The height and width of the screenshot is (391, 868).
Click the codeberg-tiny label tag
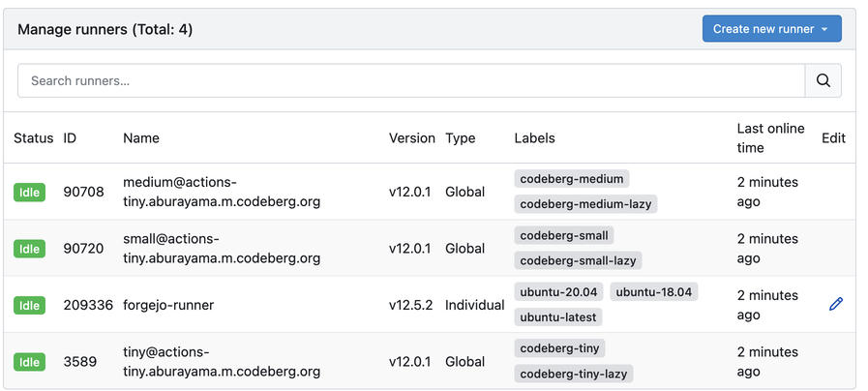pos(559,348)
